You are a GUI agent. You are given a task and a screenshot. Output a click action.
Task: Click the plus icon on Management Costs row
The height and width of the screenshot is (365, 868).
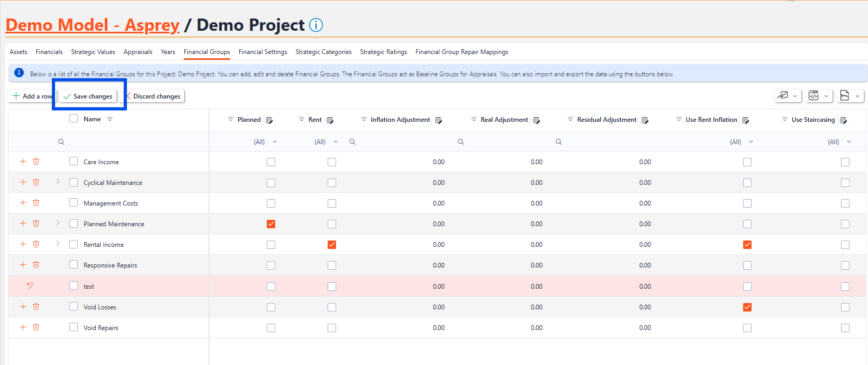click(x=23, y=203)
